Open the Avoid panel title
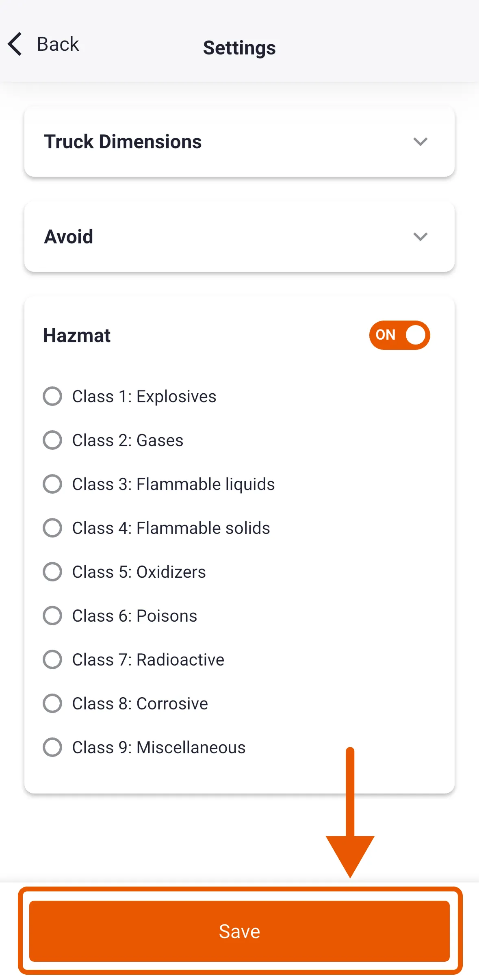Image resolution: width=479 pixels, height=980 pixels. (69, 237)
